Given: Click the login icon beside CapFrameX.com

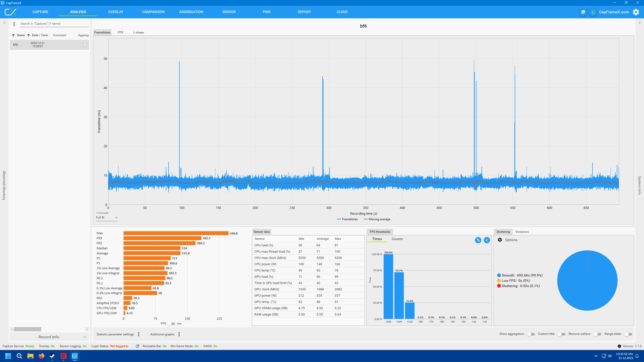Looking at the screenshot, I should pyautogui.click(x=593, y=12).
